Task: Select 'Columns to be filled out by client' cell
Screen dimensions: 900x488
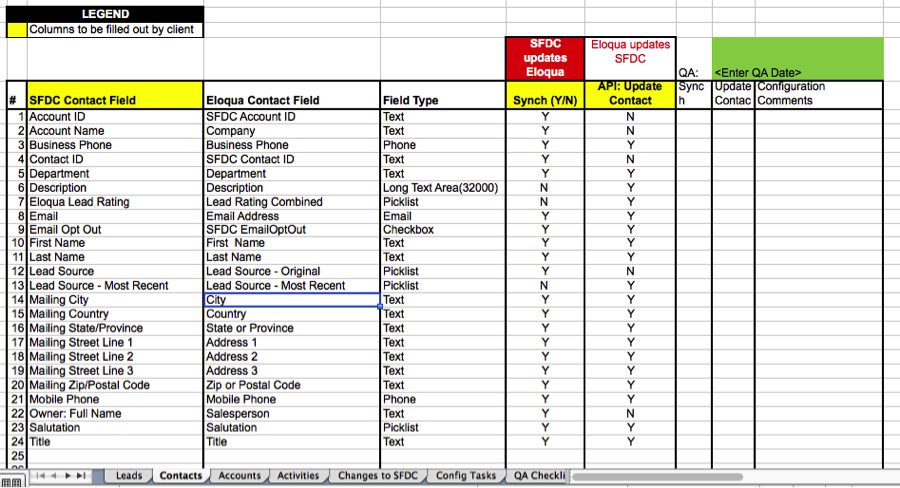Action: tap(115, 30)
